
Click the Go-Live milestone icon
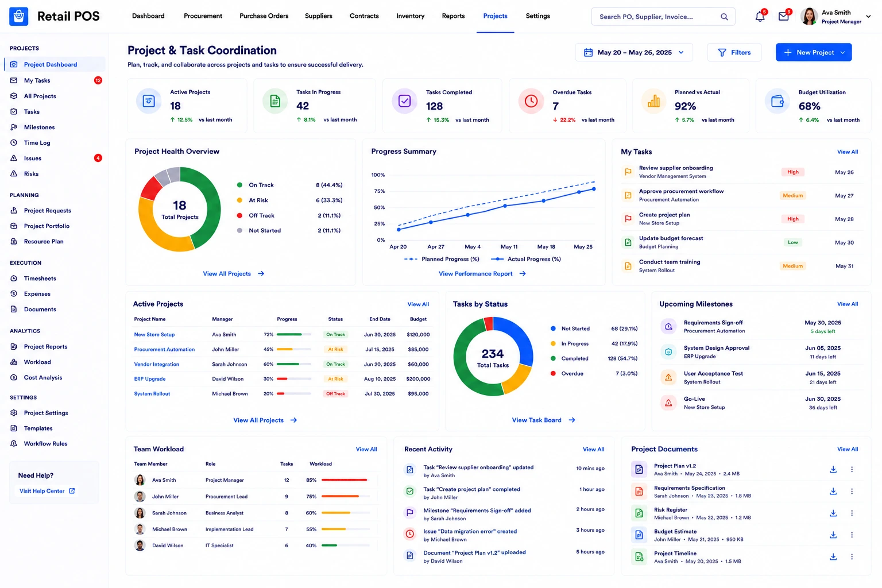coord(668,403)
